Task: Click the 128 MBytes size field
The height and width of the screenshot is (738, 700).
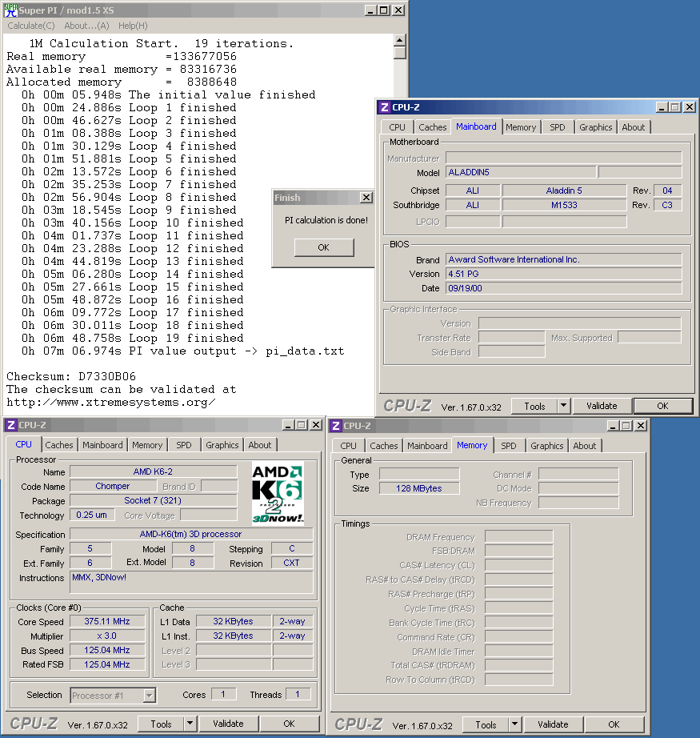Action: [x=418, y=488]
